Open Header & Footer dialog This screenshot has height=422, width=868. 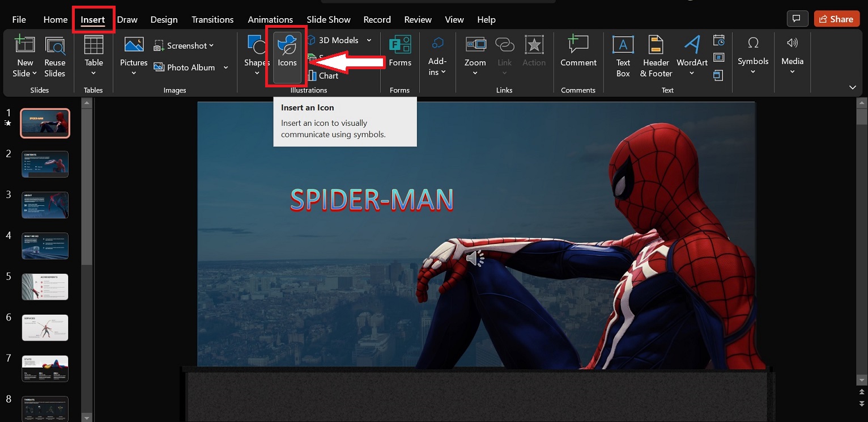click(x=656, y=57)
